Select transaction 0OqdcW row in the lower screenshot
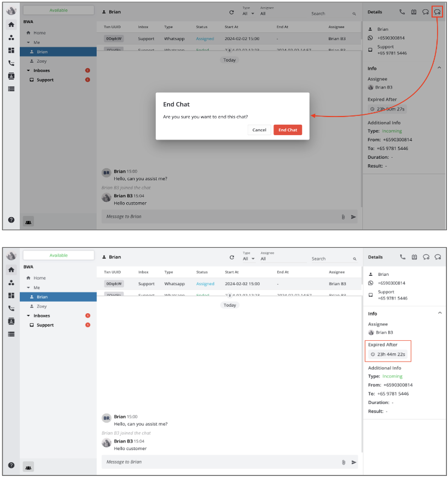Viewport: 448px width, 477px height. click(x=229, y=284)
